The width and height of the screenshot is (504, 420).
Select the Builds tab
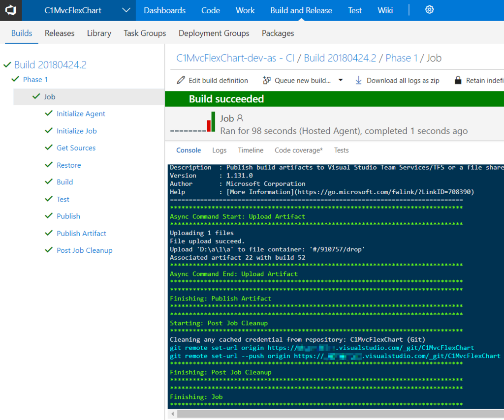tap(22, 33)
